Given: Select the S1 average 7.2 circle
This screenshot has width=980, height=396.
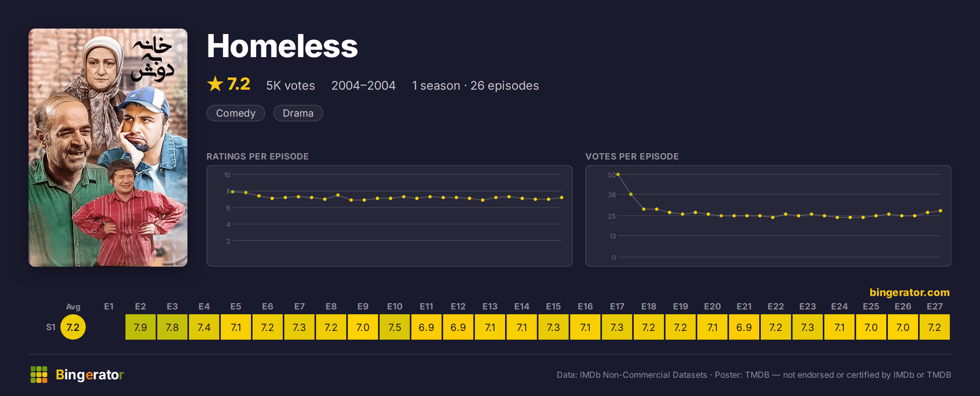Looking at the screenshot, I should point(73,327).
